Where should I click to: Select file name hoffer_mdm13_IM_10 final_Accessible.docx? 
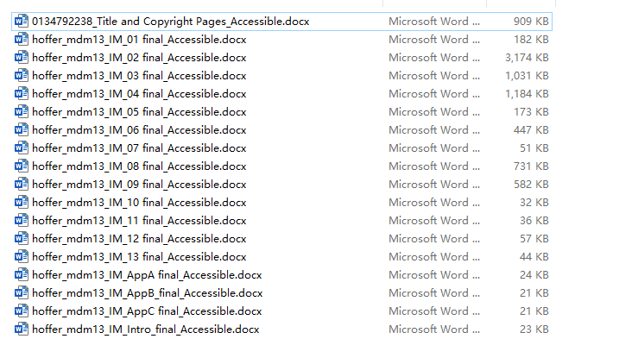pyautogui.click(x=139, y=203)
